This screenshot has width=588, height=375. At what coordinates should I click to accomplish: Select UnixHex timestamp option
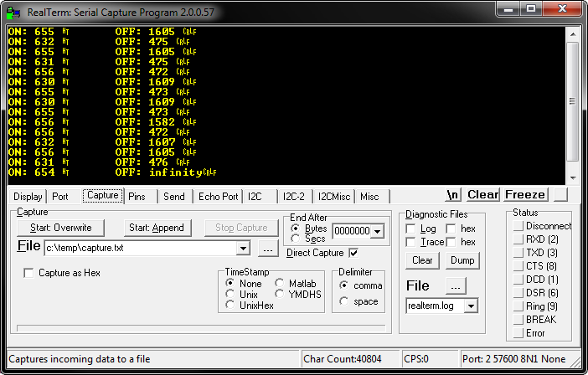point(230,305)
